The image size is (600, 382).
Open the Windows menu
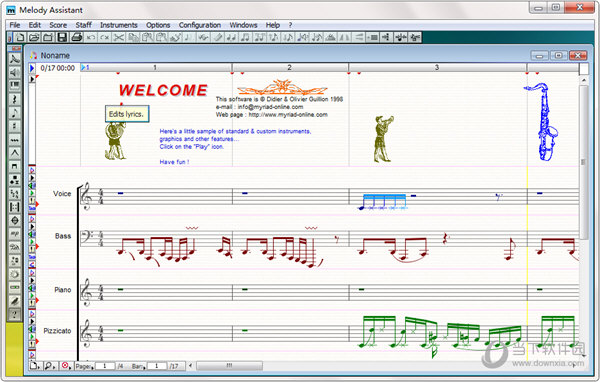[243, 25]
